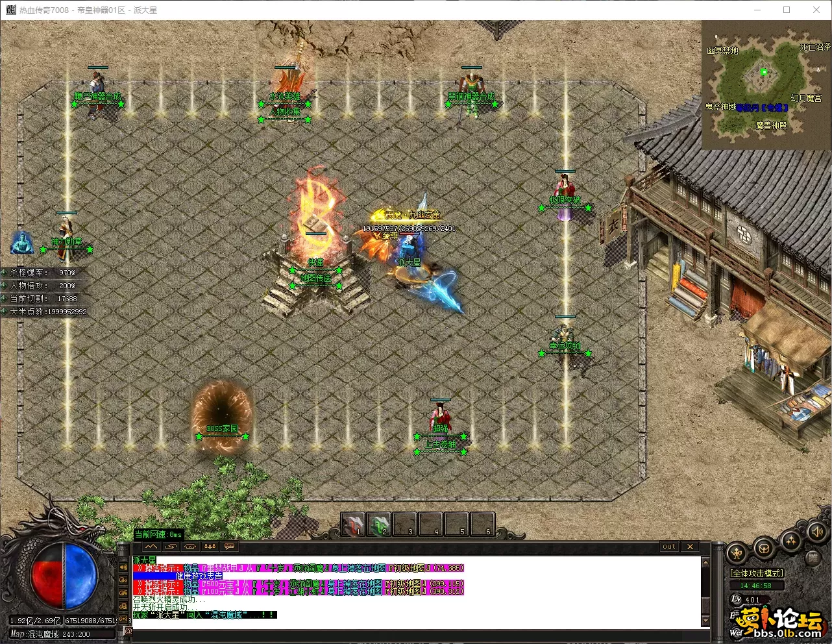
Task: Click the 摊 stall button
Action: 813,558
